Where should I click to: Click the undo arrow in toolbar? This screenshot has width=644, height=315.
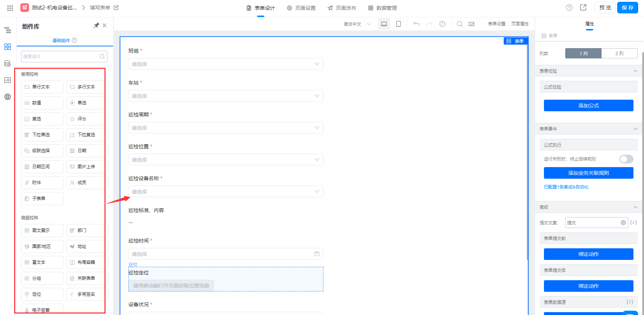417,24
